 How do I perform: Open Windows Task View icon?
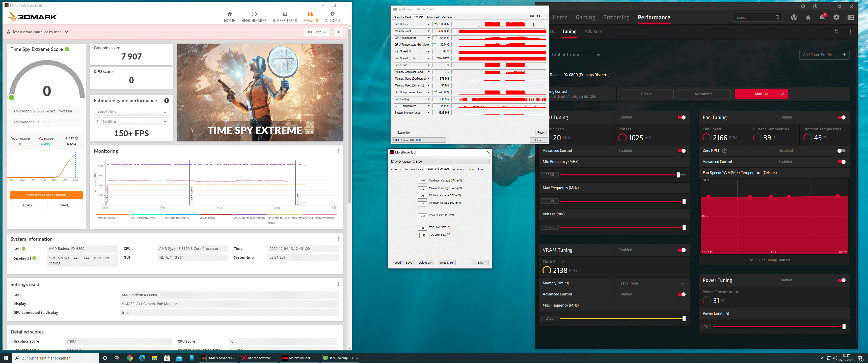[x=117, y=358]
